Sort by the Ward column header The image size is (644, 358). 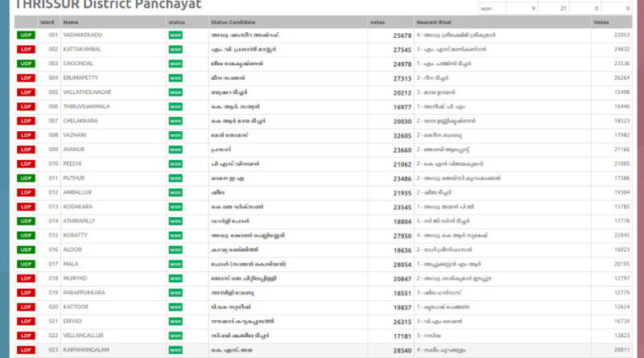pos(47,22)
